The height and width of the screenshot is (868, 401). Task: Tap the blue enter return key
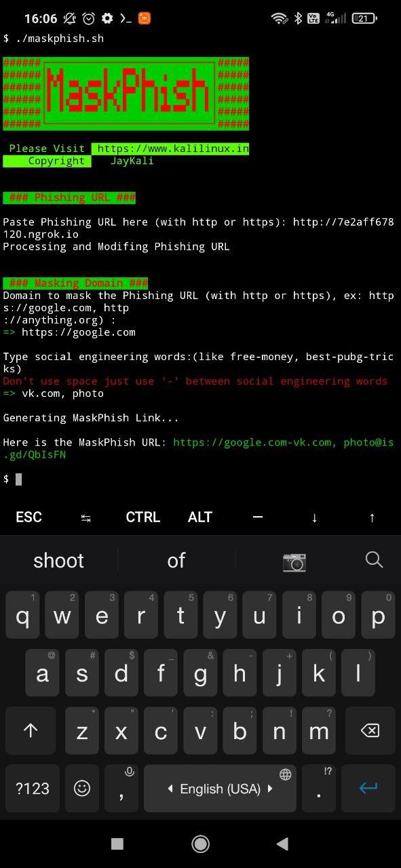(368, 788)
